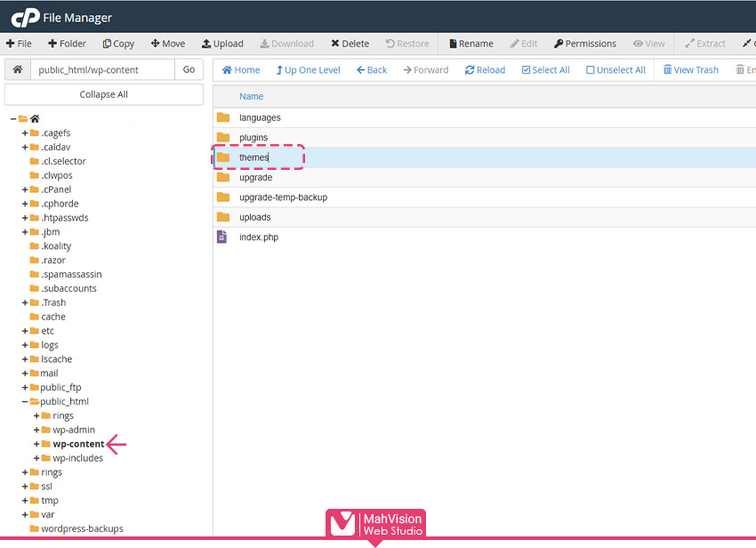Expand the wp-admin tree folder
Image resolution: width=756 pixels, height=548 pixels.
tap(36, 430)
